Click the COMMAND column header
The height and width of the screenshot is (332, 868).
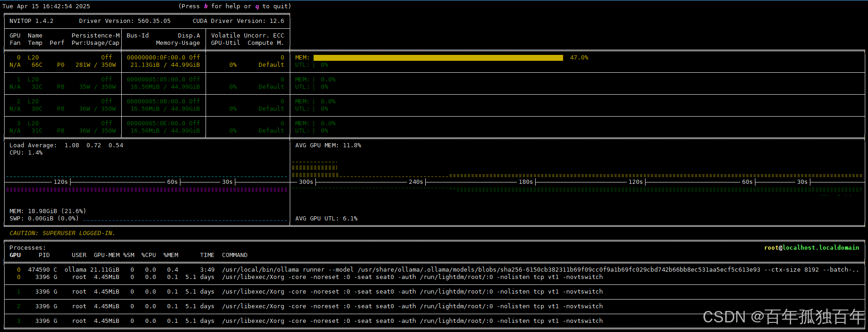[x=235, y=255]
